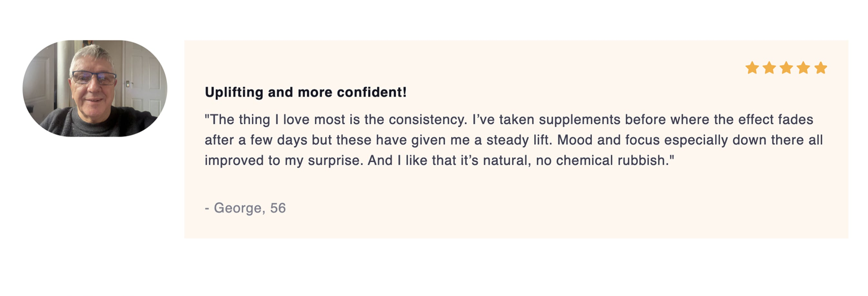Select the fifth and last rating star

click(x=821, y=68)
